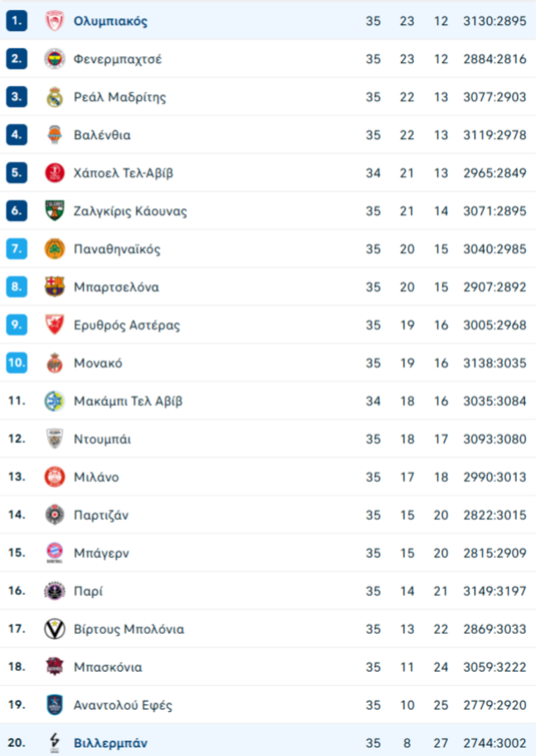This screenshot has height=756, width=536.
Task: Open the Ερυθρός Αστέρας team page
Action: click(x=126, y=325)
